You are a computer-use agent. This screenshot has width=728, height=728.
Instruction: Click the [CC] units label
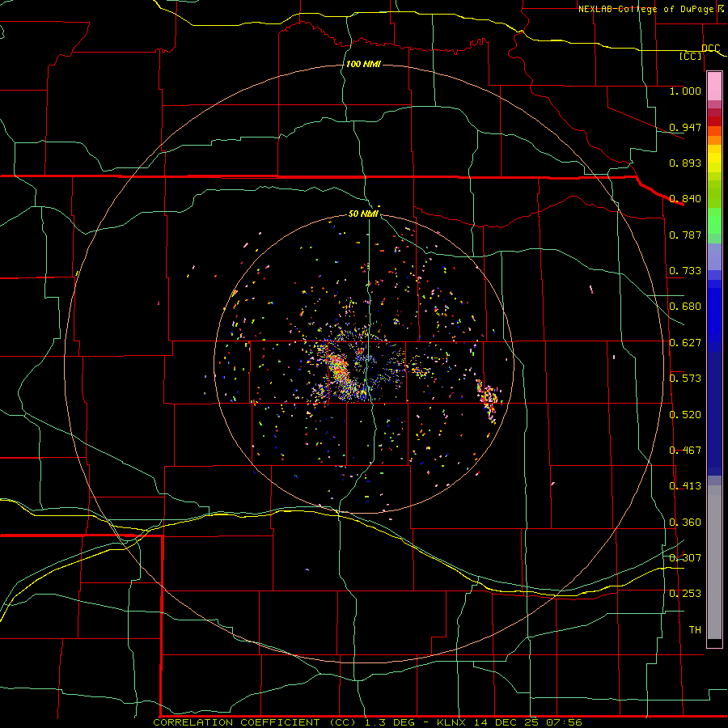[691, 56]
